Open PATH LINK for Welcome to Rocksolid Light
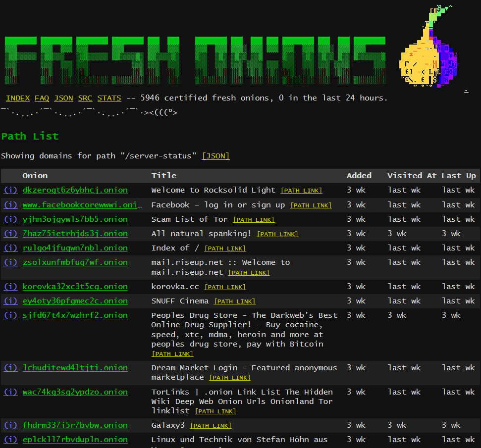The width and height of the screenshot is (481, 448). (302, 191)
